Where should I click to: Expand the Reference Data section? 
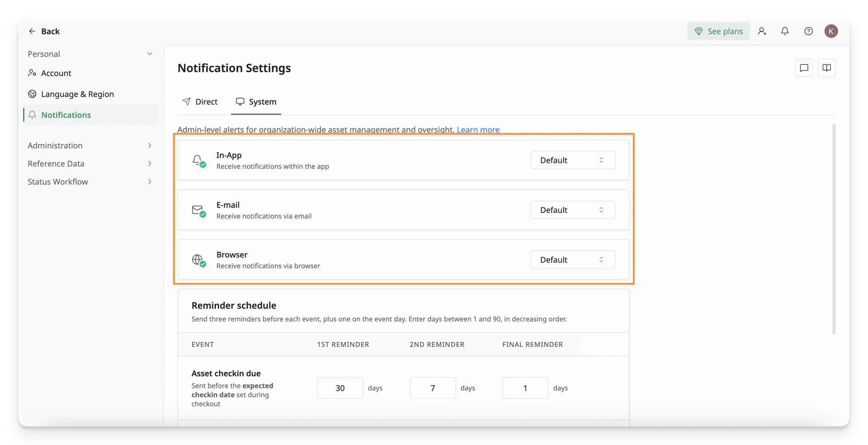[90, 164]
